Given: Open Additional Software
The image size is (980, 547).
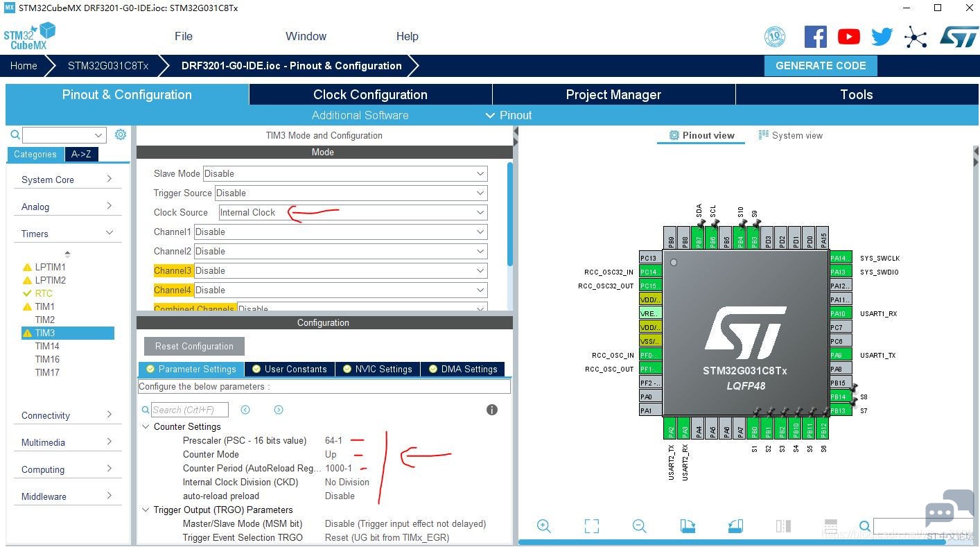Looking at the screenshot, I should pos(360,115).
